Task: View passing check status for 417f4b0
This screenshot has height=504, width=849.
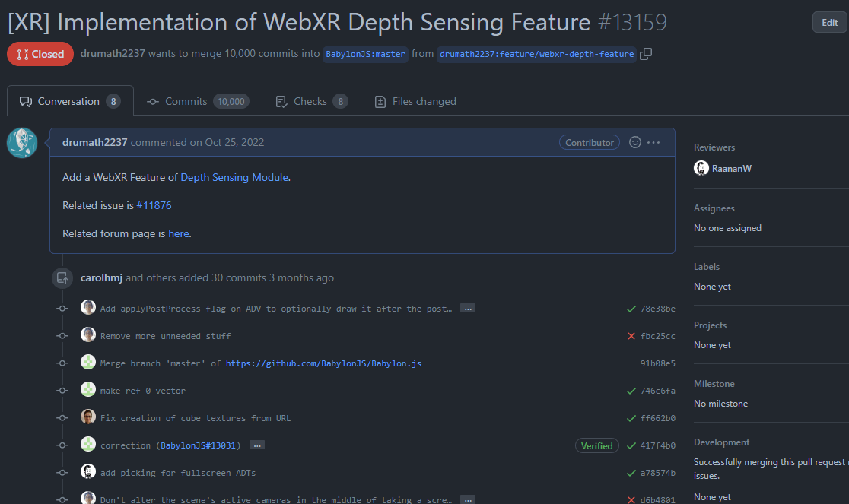Action: 631,445
